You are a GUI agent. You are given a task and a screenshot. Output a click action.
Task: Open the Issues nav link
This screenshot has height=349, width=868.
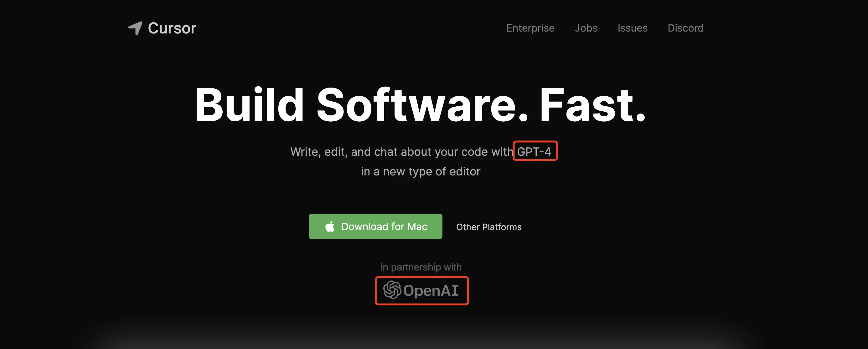click(x=632, y=28)
